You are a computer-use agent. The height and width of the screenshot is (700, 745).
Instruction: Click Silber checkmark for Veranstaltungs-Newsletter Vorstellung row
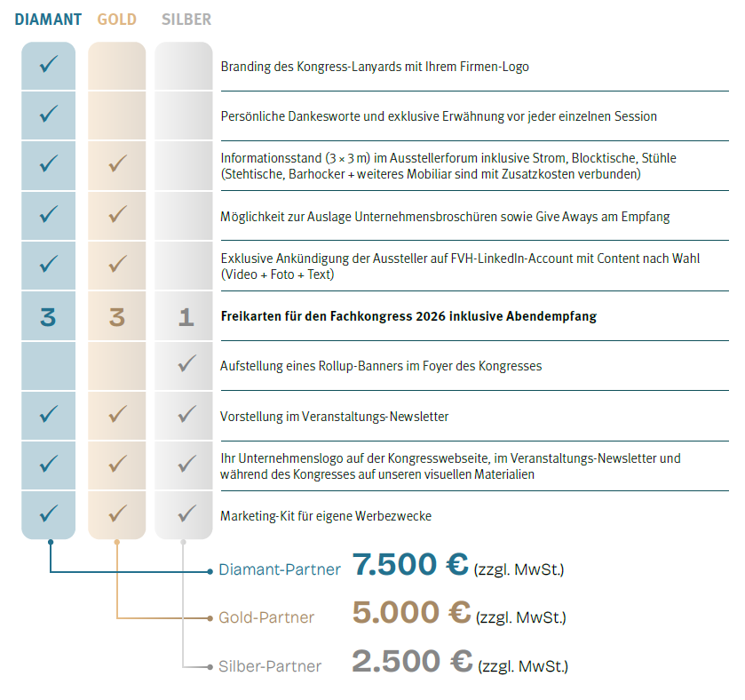(186, 414)
